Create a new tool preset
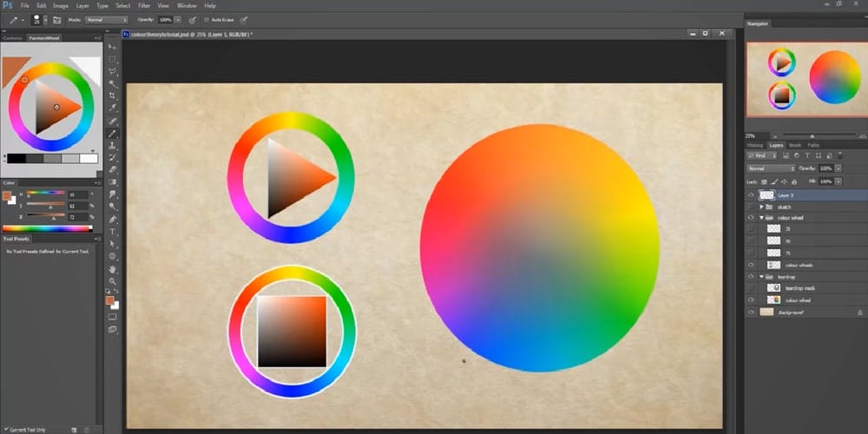The image size is (868, 434). [74, 430]
